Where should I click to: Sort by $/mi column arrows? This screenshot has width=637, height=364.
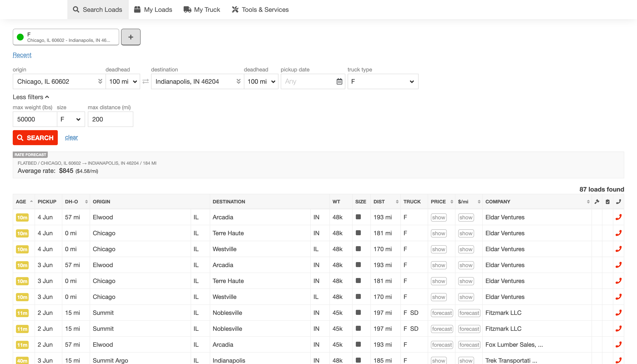point(479,202)
